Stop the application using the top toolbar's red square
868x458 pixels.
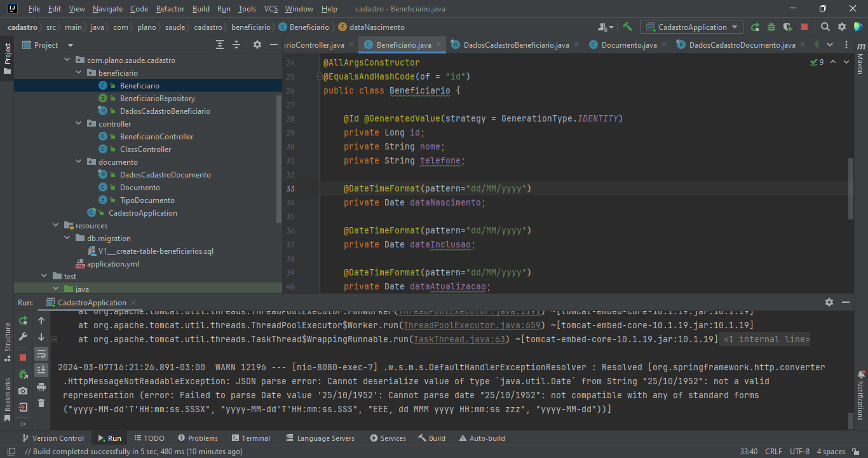804,27
